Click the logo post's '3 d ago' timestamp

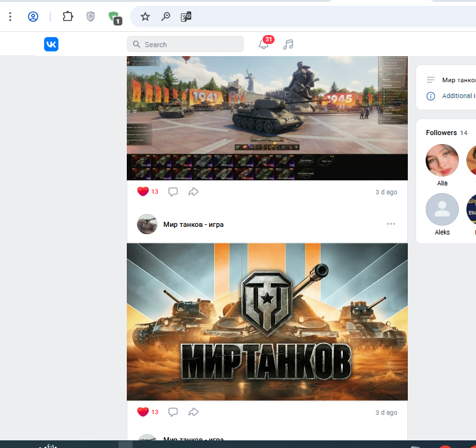point(386,412)
